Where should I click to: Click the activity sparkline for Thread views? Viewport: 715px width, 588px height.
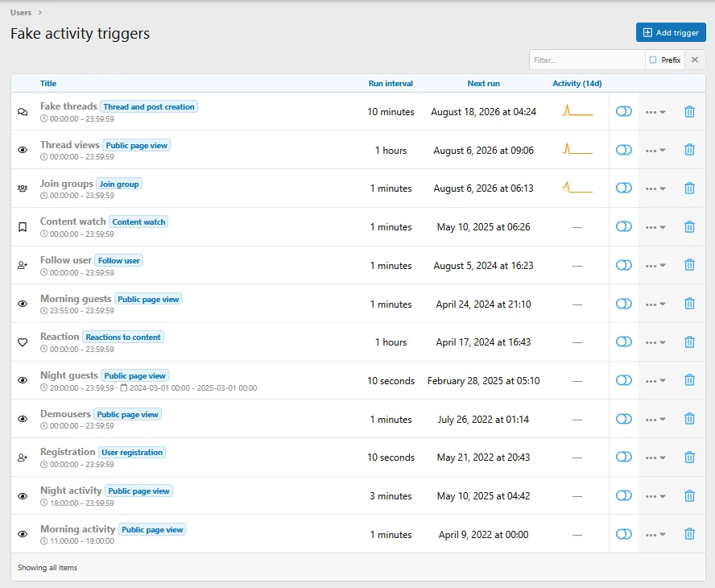577,149
